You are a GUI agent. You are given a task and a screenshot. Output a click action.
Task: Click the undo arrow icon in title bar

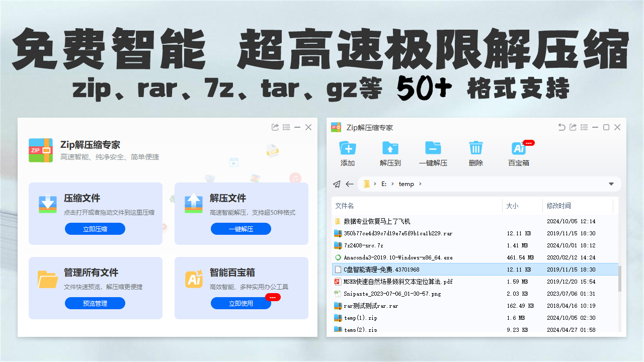pyautogui.click(x=561, y=127)
